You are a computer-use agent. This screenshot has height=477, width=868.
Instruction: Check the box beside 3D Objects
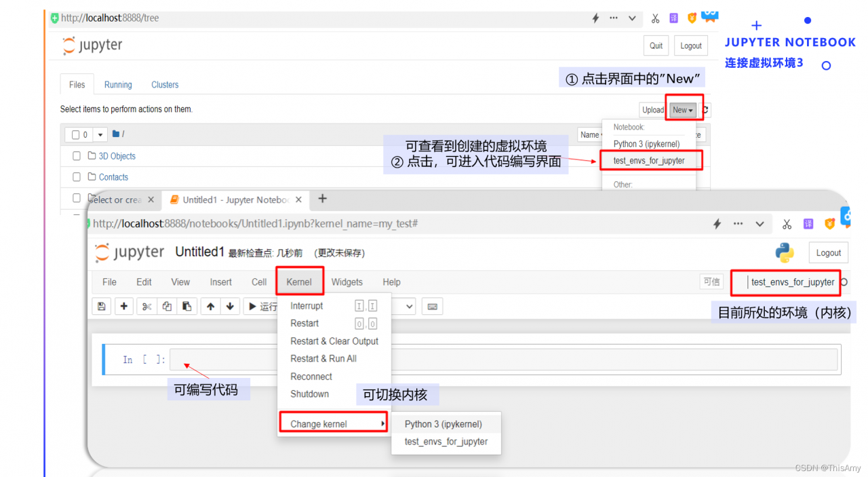[77, 156]
